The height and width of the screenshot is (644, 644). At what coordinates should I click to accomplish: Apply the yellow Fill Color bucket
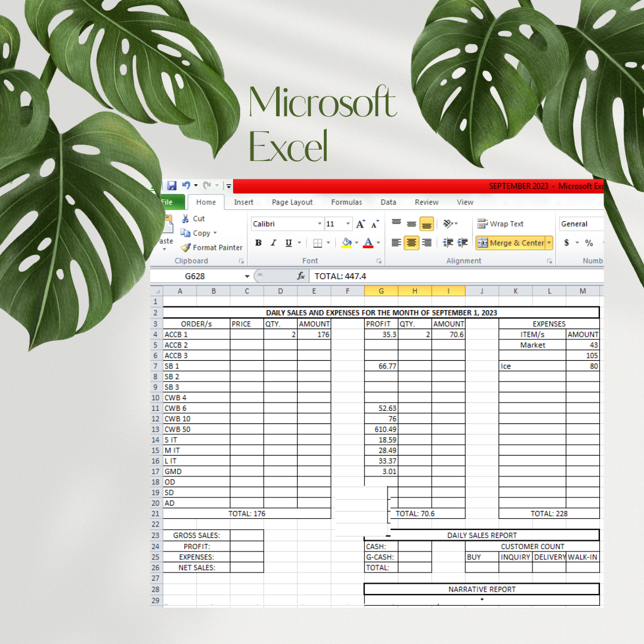[346, 243]
